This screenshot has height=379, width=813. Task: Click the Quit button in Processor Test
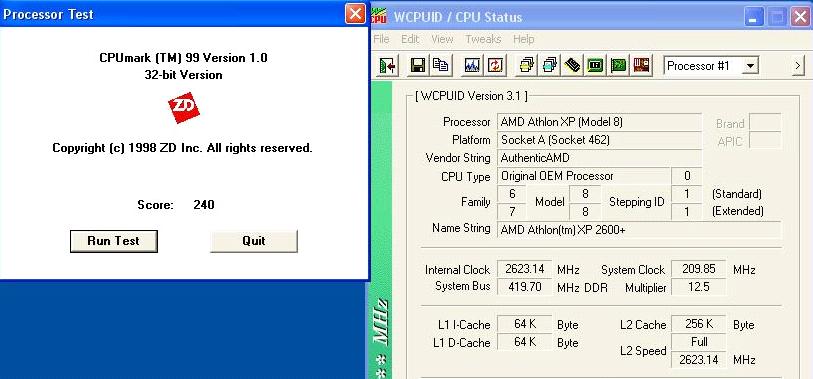point(254,241)
